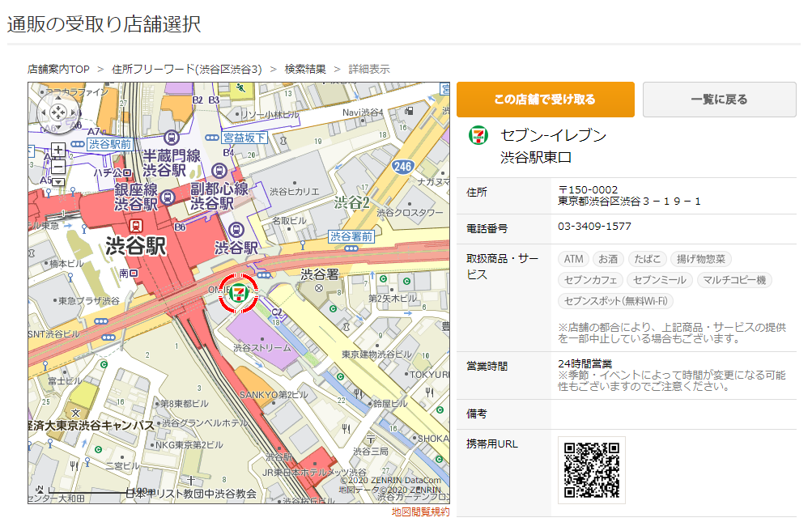Image resolution: width=812 pixels, height=522 pixels.
Task: Click the 渋谷ストリーム building label
Action: [262, 348]
